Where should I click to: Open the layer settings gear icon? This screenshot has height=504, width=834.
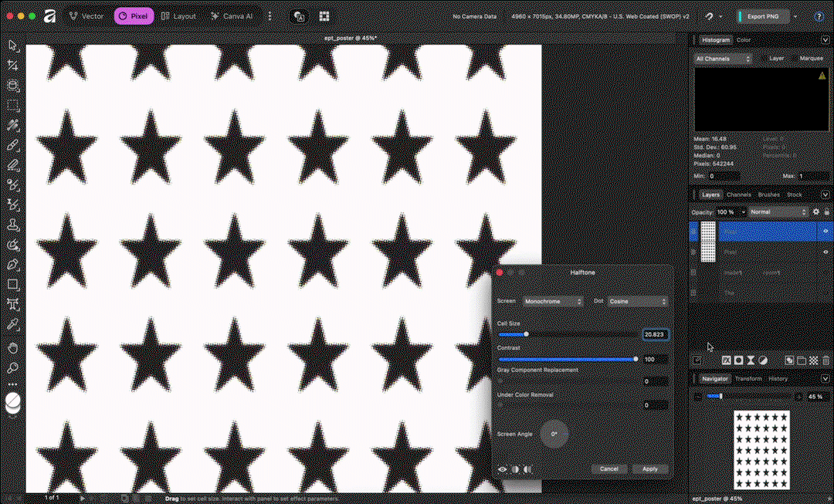tap(816, 211)
